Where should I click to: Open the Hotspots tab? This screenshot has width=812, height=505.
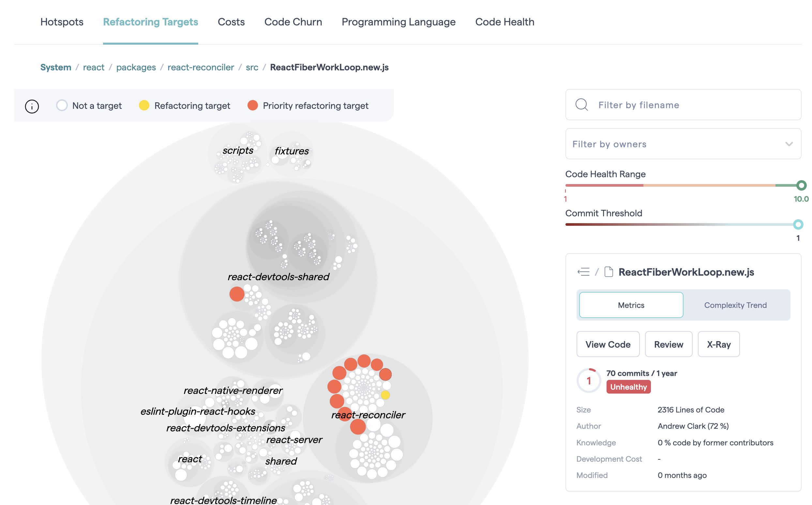pos(62,22)
